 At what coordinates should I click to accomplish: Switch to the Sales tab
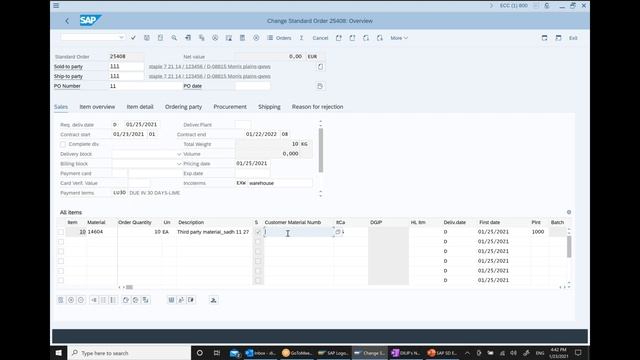61,107
